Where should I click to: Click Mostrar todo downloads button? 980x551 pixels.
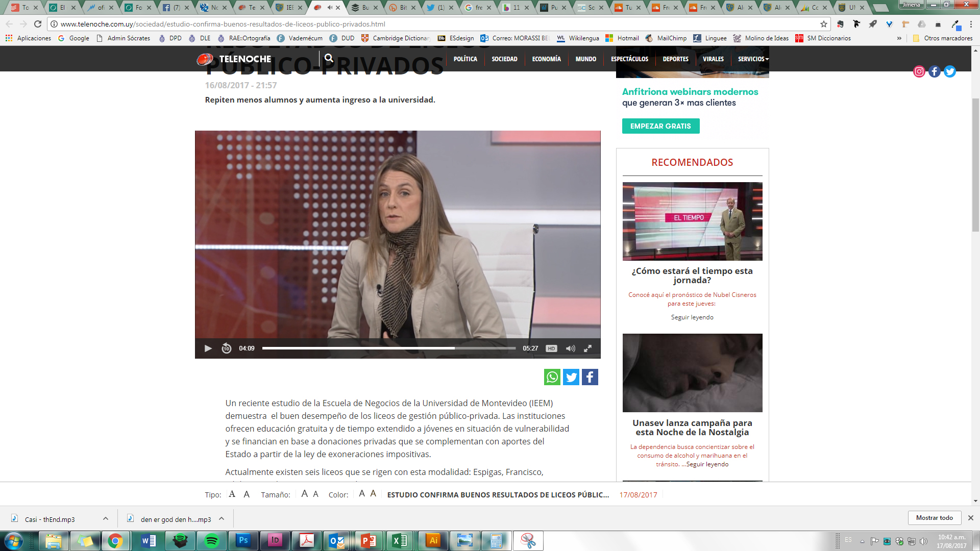(935, 518)
